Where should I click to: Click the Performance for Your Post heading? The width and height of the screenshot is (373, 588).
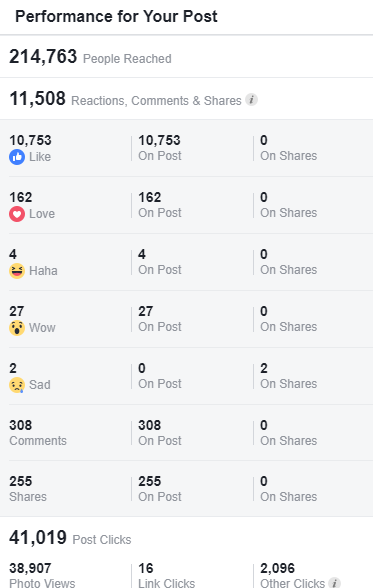[116, 16]
